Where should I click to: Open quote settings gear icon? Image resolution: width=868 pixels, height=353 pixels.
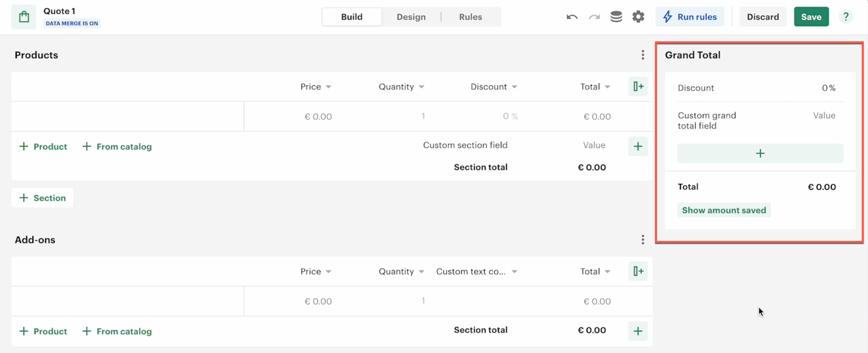638,17
